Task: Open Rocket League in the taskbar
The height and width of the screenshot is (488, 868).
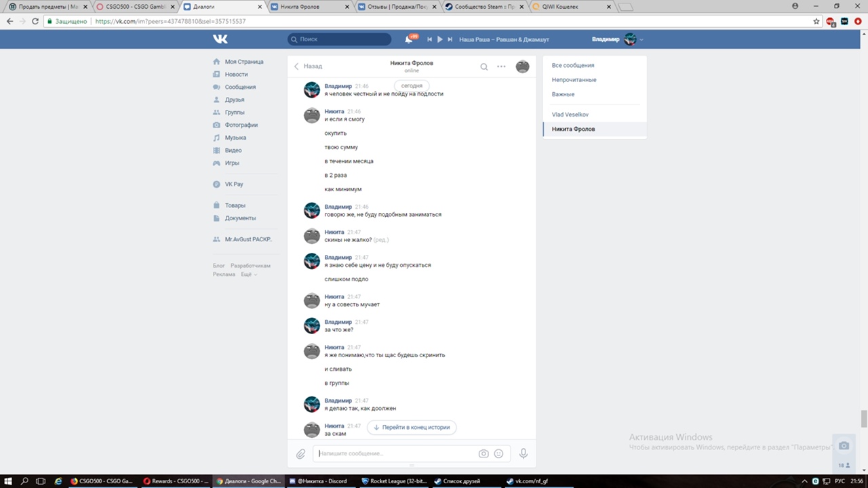Action: pos(393,481)
